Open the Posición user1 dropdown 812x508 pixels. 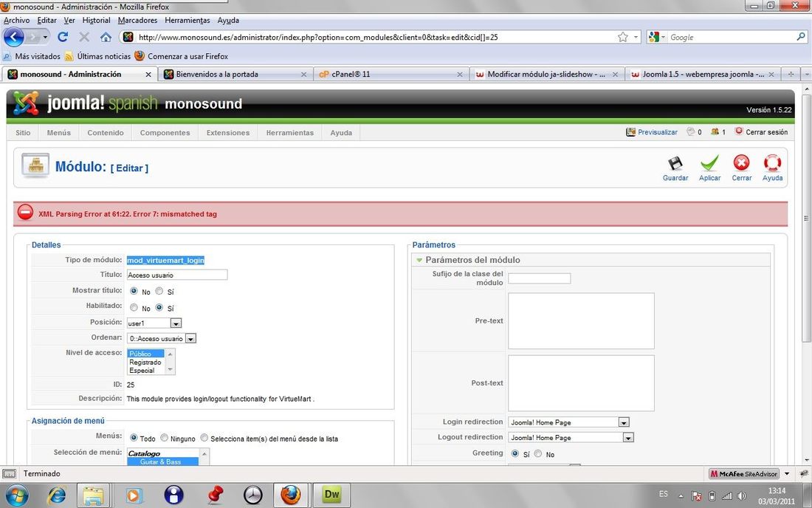click(176, 323)
